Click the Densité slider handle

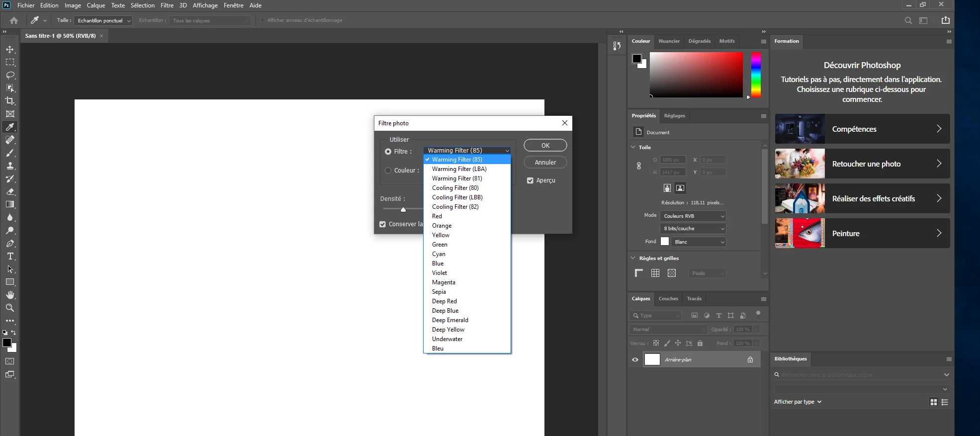(403, 210)
